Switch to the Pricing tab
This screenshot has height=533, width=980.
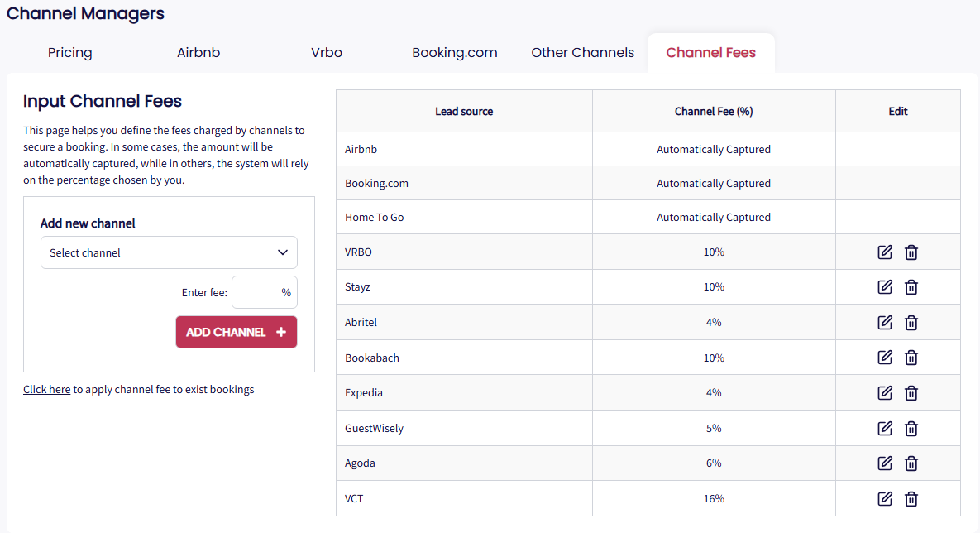coord(70,53)
